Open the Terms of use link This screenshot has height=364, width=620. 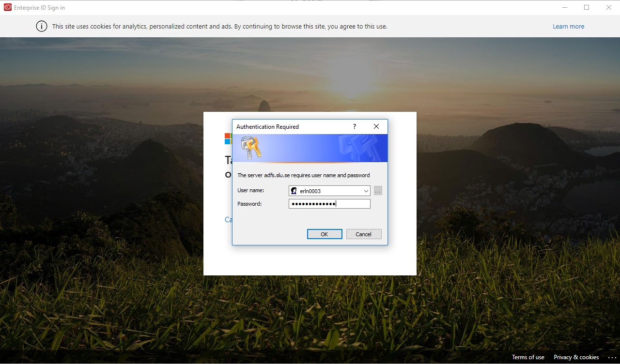(528, 357)
